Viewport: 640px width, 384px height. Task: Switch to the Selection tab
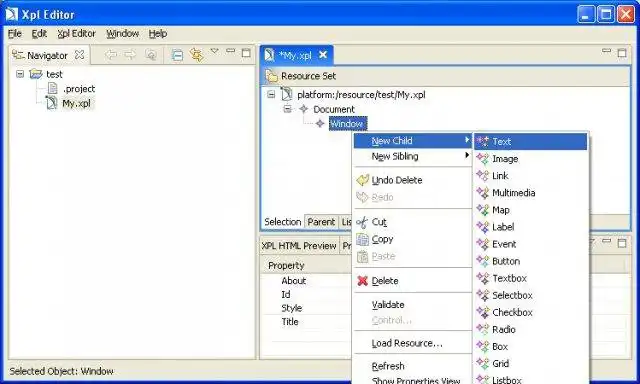(x=282, y=222)
